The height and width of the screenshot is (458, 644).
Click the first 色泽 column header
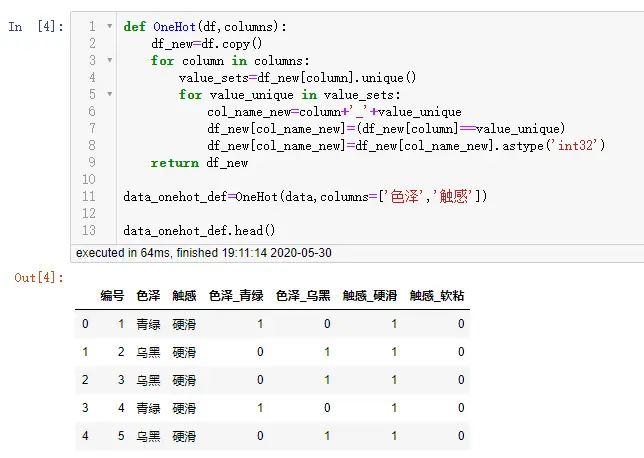click(x=148, y=296)
